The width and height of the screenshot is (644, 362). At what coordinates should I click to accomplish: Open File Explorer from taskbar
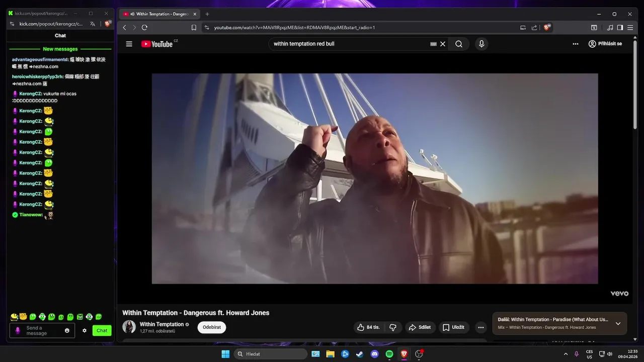pos(330,354)
